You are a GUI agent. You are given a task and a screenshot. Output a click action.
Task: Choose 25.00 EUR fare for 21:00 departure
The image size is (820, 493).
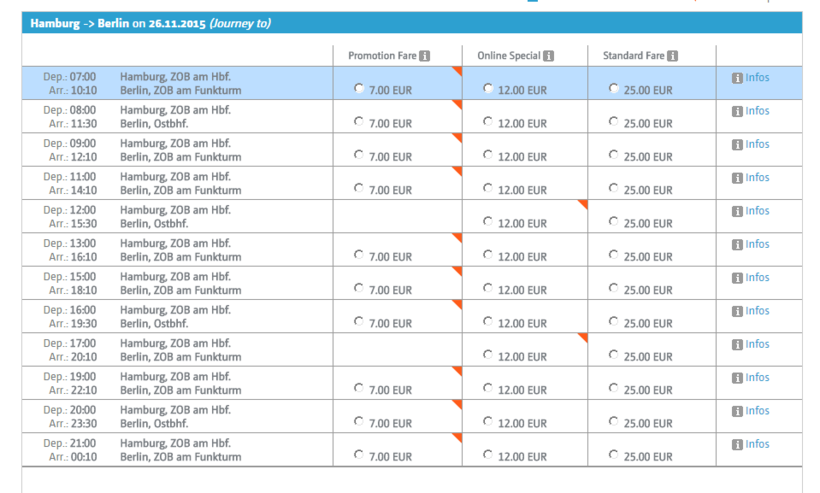point(614,455)
